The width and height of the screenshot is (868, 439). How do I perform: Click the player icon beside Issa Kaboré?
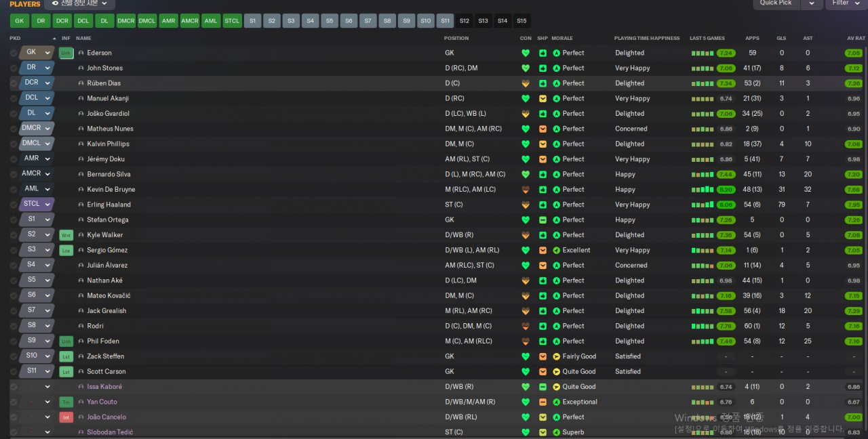click(81, 387)
